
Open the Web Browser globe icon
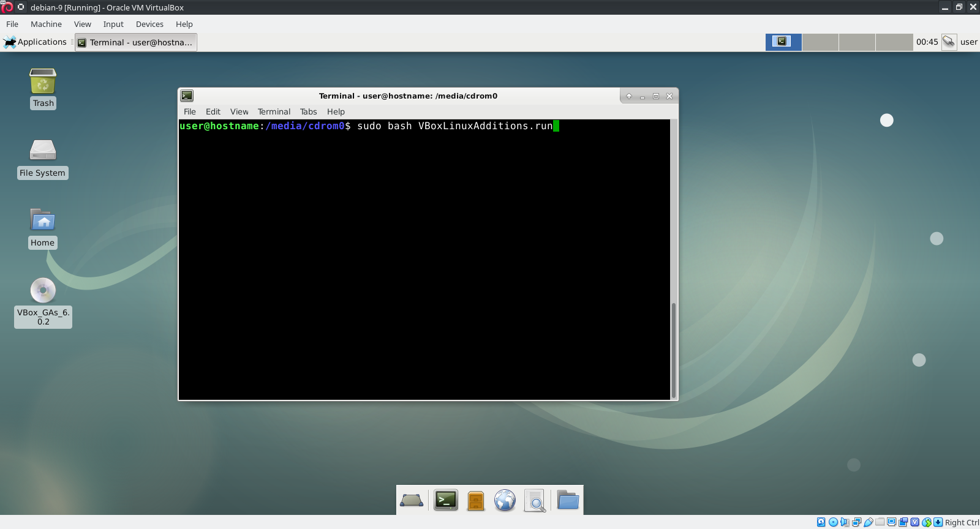coord(505,500)
